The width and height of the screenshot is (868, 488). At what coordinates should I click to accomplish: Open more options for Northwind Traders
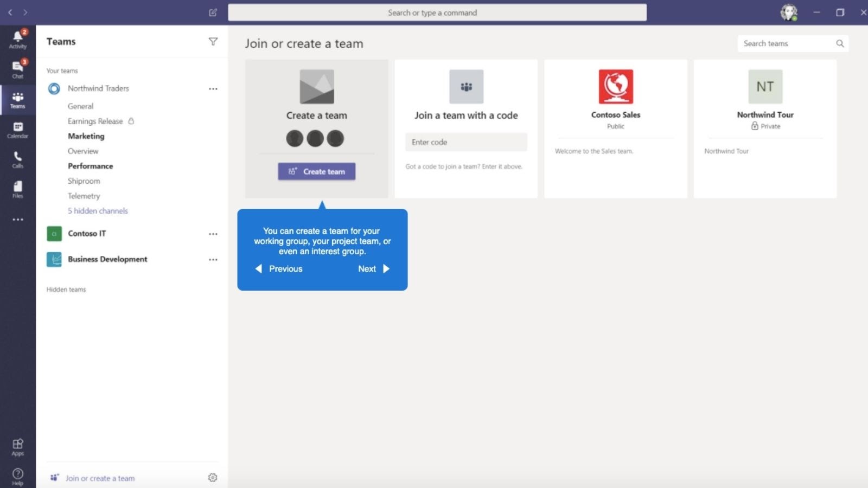coord(213,89)
